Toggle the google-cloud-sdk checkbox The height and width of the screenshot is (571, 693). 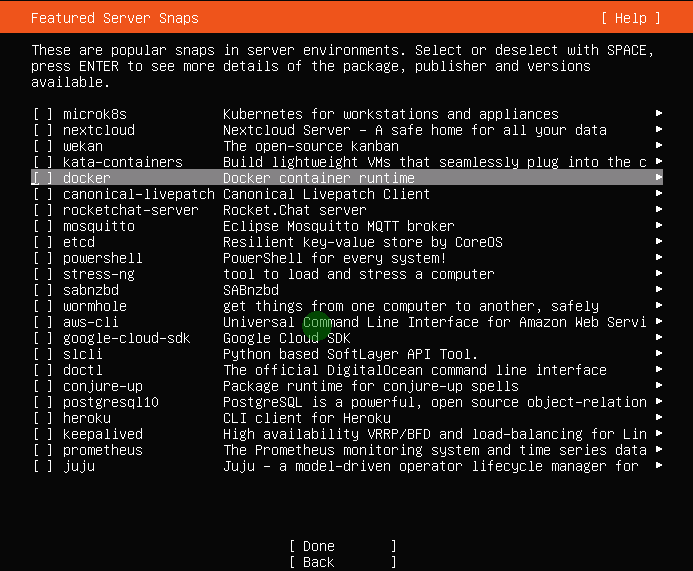(43, 338)
